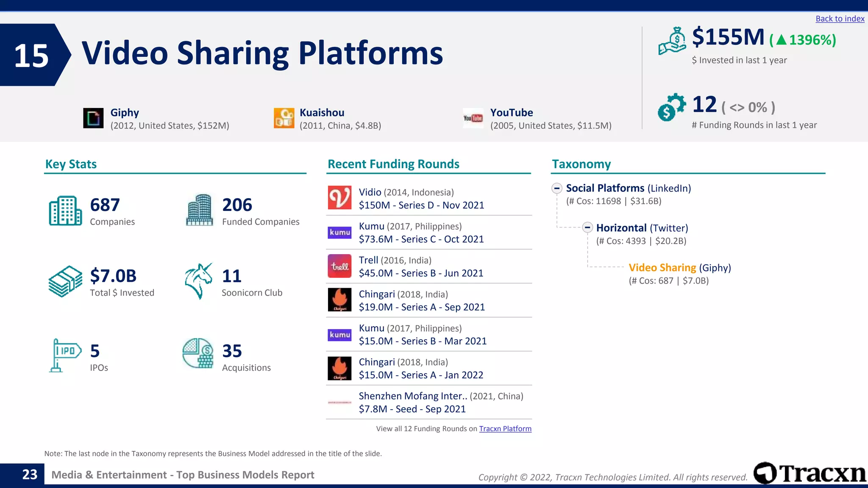
Task: Click the '12' funding rounds count
Action: click(704, 105)
